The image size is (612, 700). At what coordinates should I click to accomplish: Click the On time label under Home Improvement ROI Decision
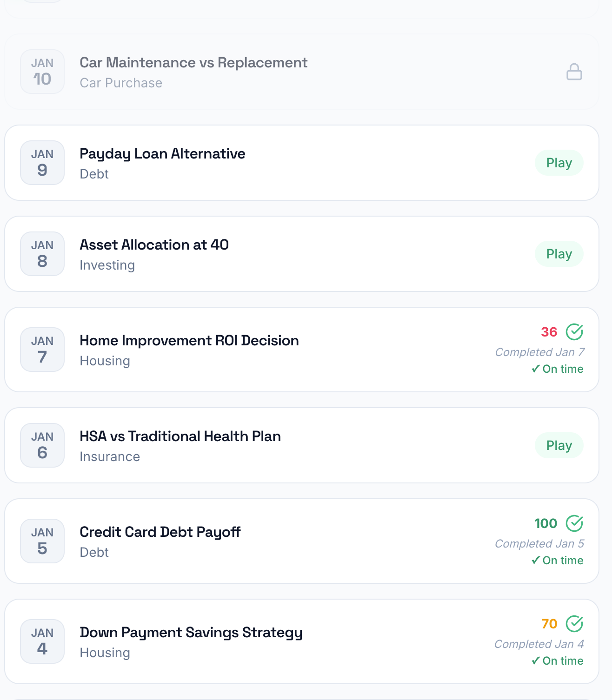[557, 369]
